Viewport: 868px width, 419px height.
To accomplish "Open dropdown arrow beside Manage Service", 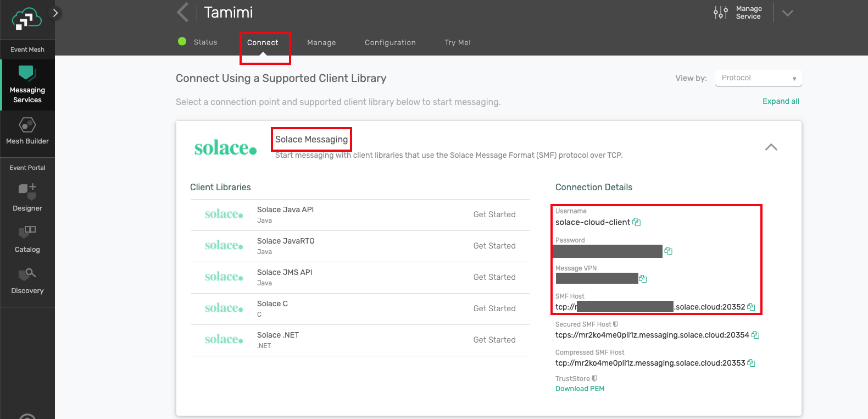I will pyautogui.click(x=788, y=13).
